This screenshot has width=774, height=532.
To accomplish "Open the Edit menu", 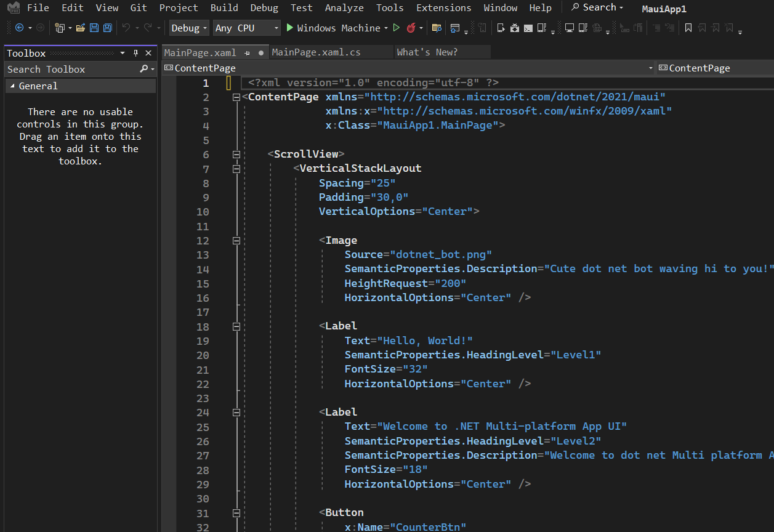I will pyautogui.click(x=73, y=8).
